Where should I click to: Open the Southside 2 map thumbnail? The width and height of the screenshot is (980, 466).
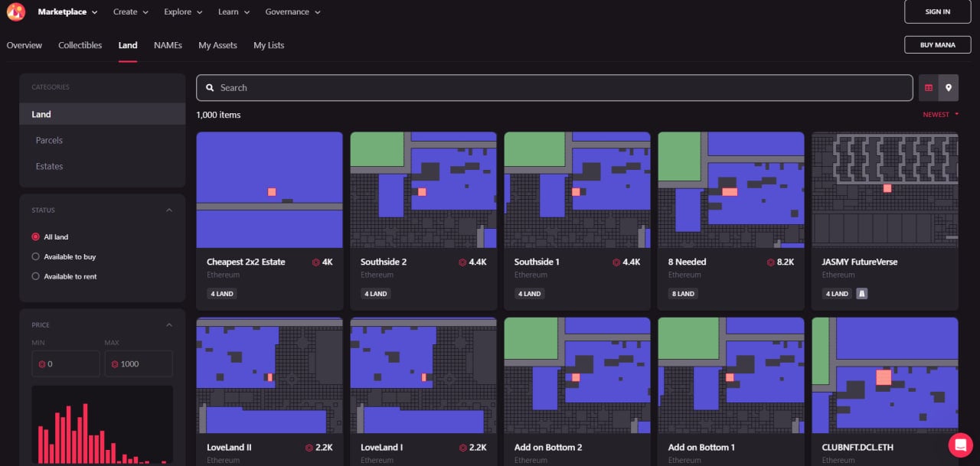tap(423, 190)
